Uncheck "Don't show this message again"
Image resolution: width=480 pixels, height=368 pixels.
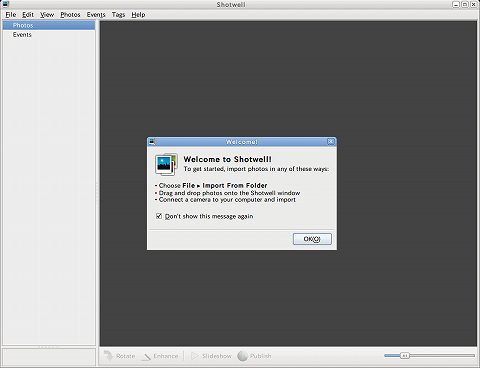pos(159,216)
